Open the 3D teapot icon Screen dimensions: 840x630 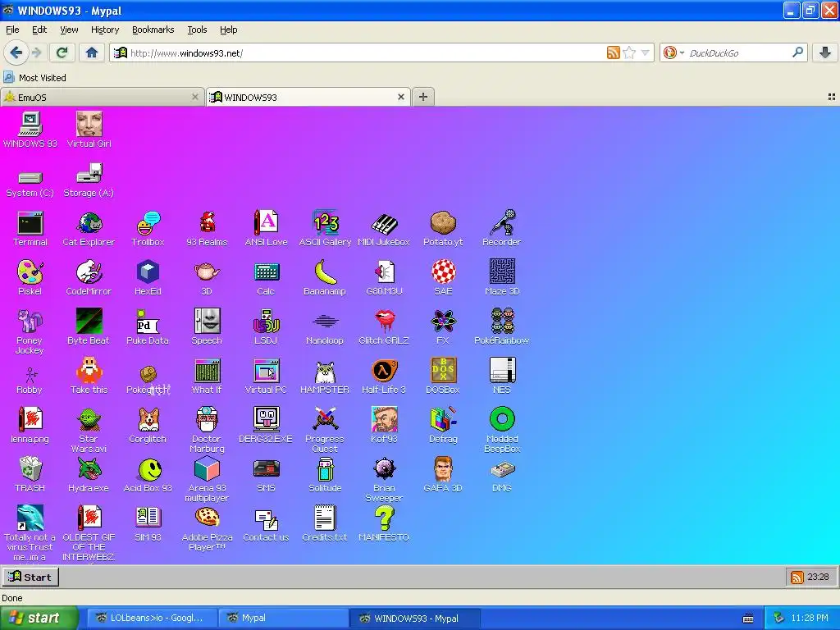pos(207,278)
